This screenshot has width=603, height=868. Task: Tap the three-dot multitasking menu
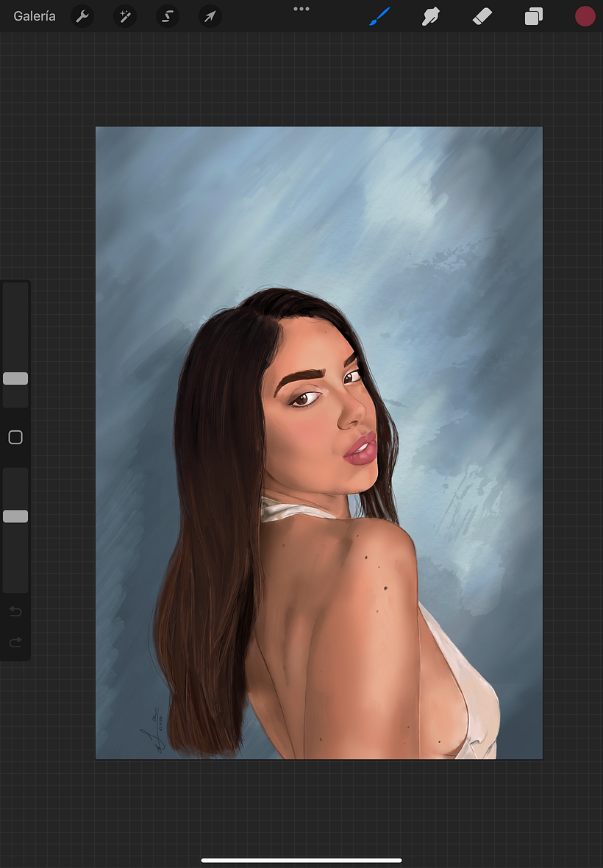[301, 9]
